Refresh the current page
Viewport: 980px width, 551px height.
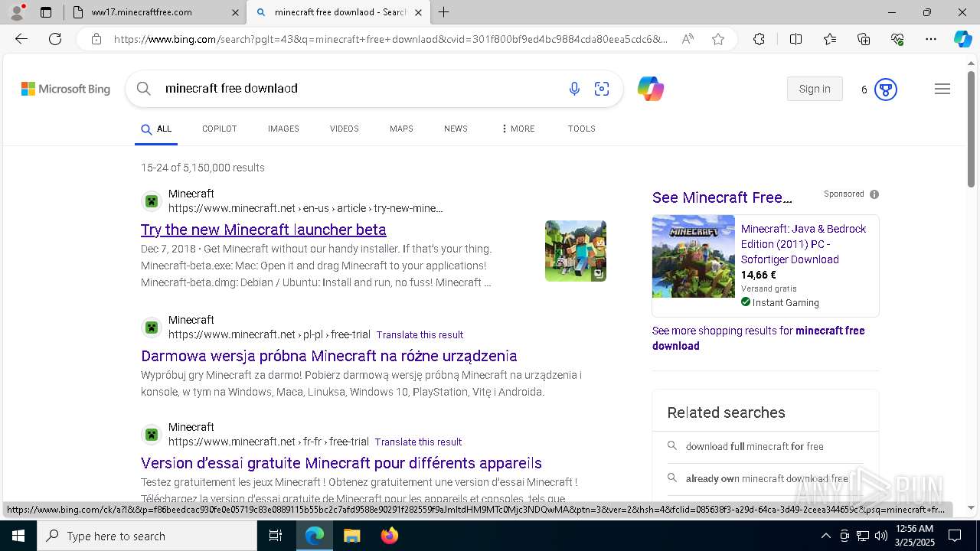[55, 39]
